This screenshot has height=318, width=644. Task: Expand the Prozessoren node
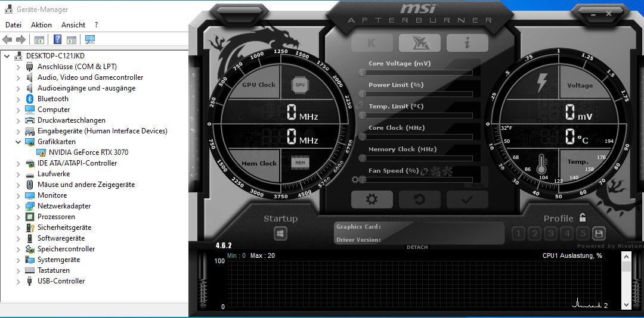coord(18,217)
